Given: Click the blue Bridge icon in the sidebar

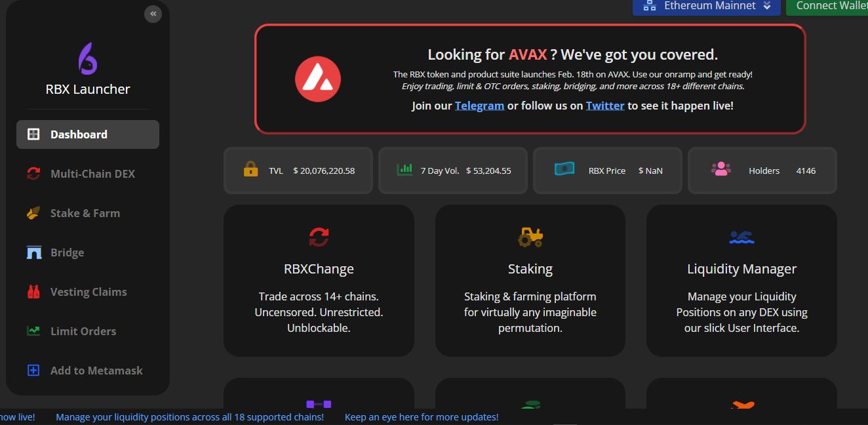Looking at the screenshot, I should click(34, 253).
